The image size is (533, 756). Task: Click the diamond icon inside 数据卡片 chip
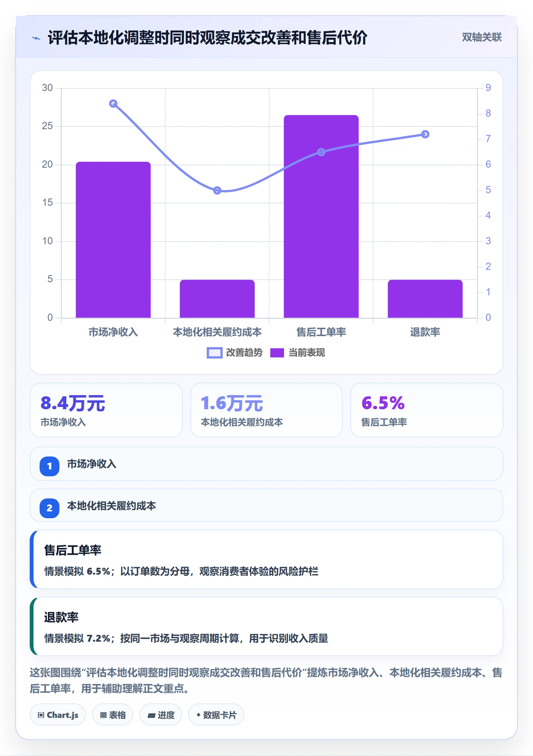point(198,715)
